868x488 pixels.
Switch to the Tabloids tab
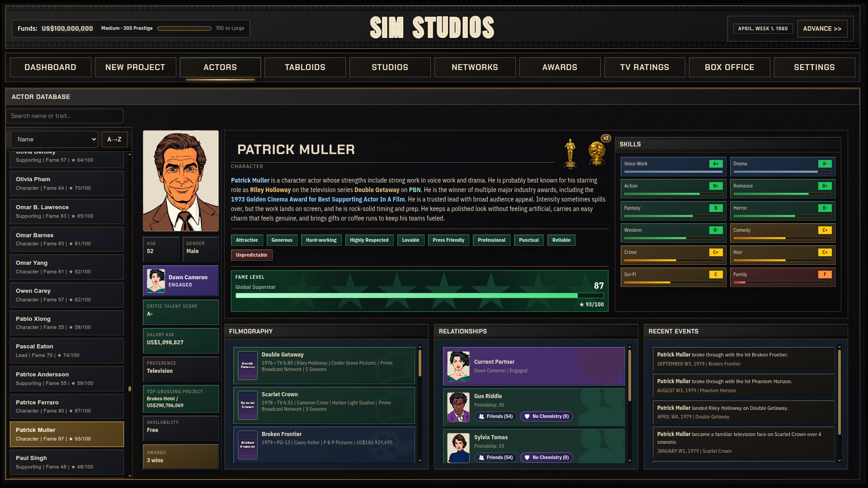coord(305,67)
